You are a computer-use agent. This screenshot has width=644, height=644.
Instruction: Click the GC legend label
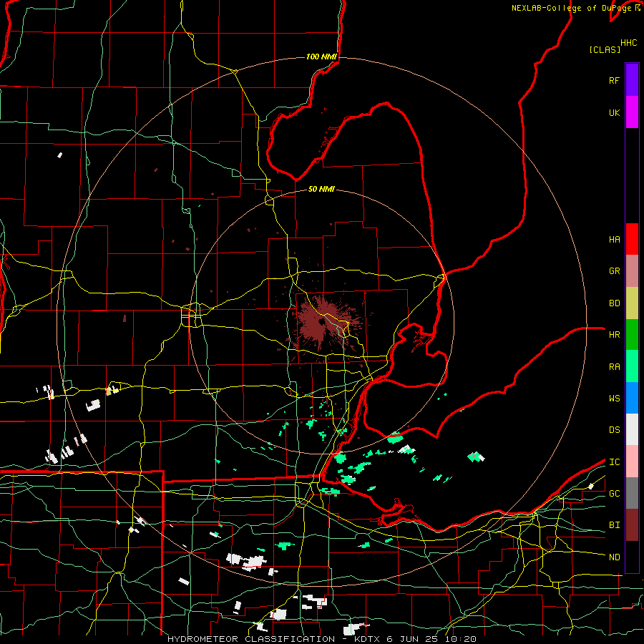[x=614, y=494]
